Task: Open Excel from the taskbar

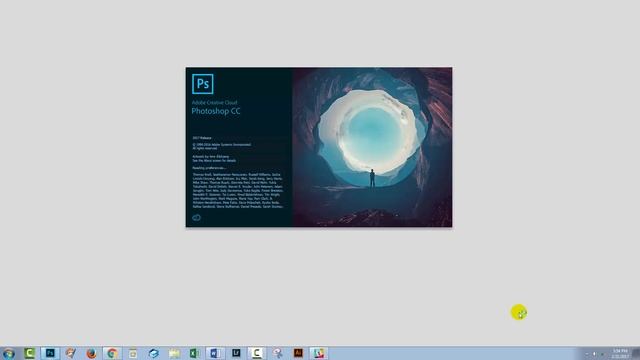Action: pos(194,353)
